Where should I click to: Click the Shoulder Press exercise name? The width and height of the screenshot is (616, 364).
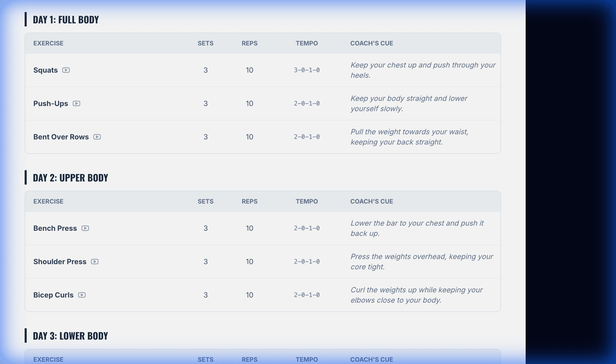click(x=60, y=262)
